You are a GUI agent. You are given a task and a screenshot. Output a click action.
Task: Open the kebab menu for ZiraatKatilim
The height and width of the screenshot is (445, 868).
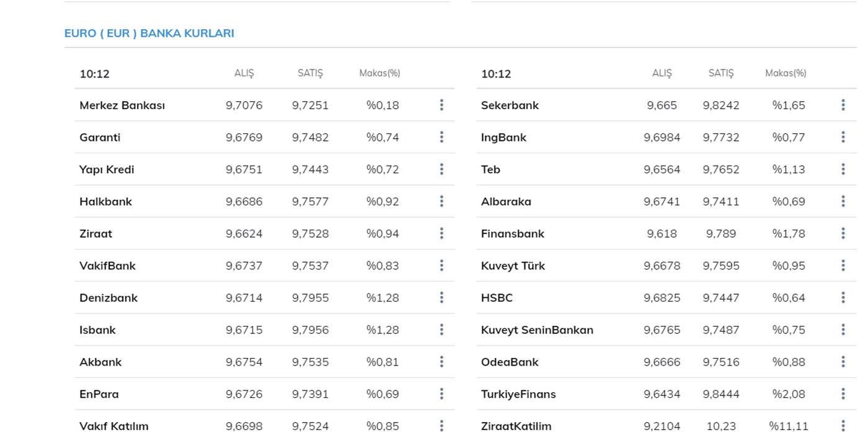(843, 426)
